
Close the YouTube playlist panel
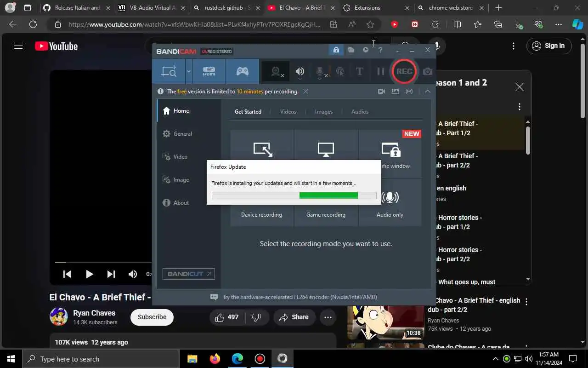tap(519, 87)
